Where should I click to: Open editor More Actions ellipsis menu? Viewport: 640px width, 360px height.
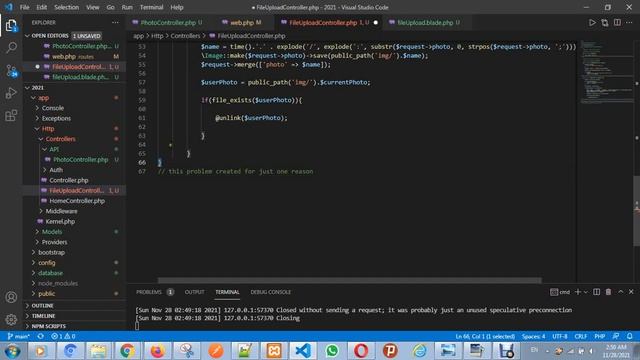coord(629,22)
